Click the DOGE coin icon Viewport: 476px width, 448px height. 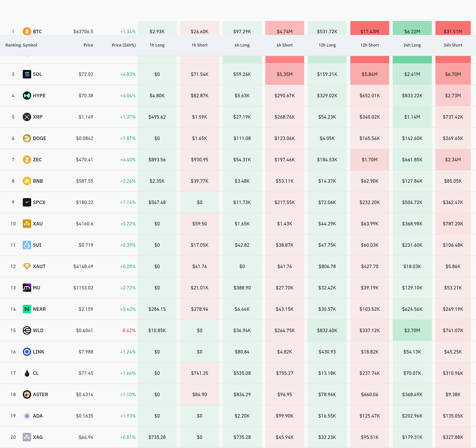(x=27, y=138)
